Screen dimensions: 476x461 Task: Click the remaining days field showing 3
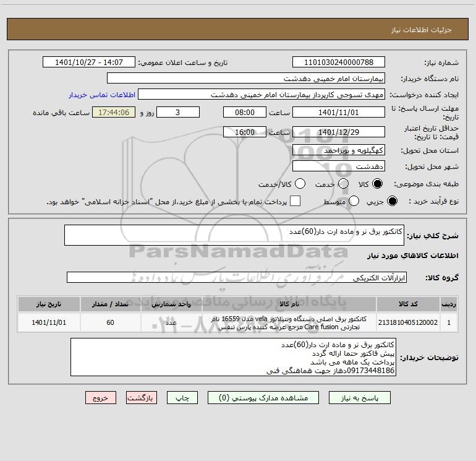click(178, 112)
